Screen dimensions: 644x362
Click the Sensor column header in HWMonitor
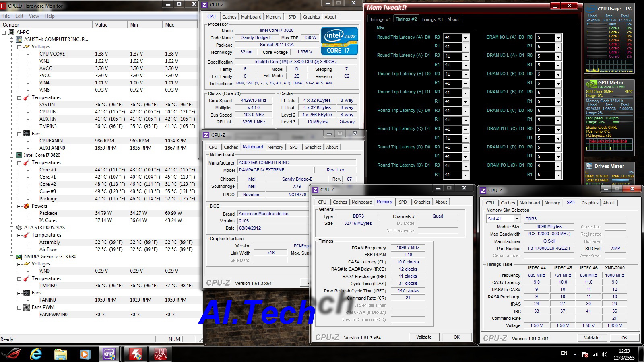click(x=46, y=25)
